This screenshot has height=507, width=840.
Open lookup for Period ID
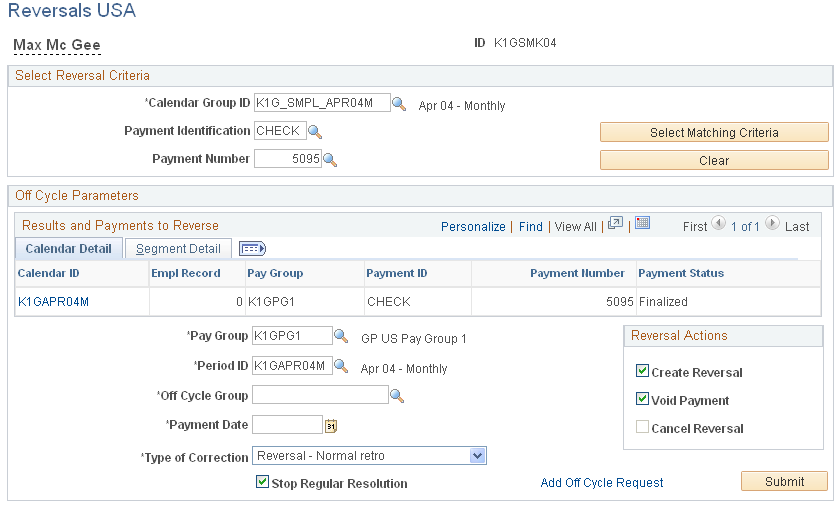pyautogui.click(x=341, y=366)
